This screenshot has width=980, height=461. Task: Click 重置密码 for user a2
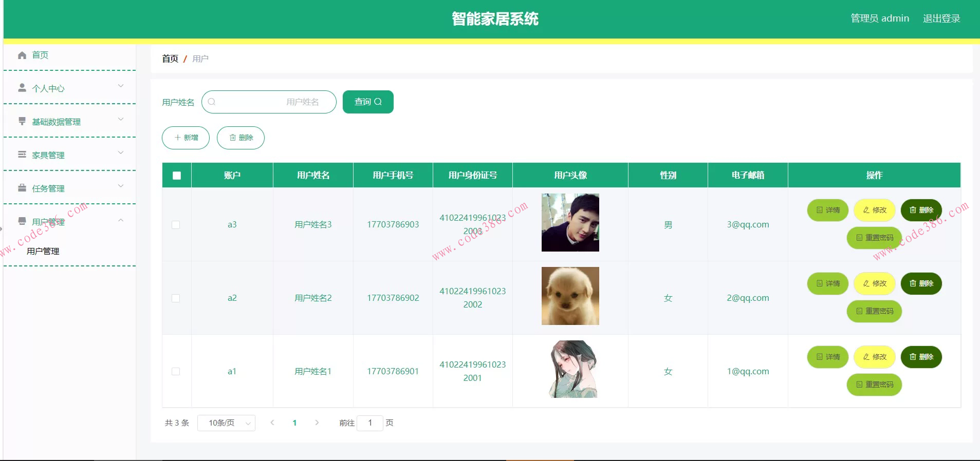click(x=874, y=311)
